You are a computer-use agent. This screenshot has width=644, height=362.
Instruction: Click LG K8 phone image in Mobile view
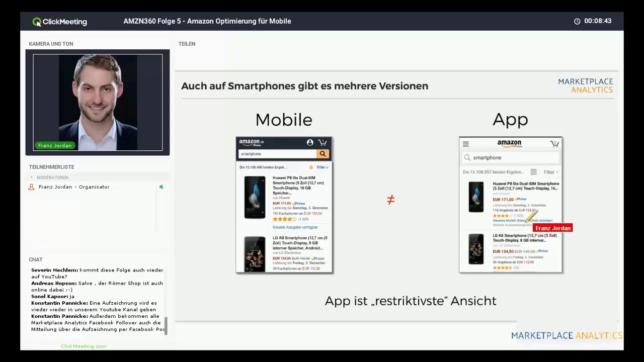click(255, 254)
